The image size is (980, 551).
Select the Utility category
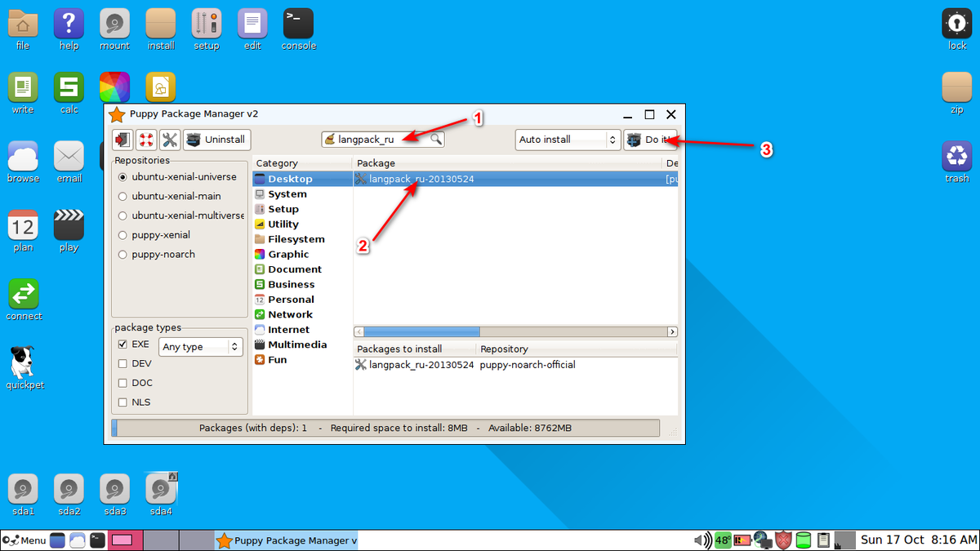[x=302, y=224]
